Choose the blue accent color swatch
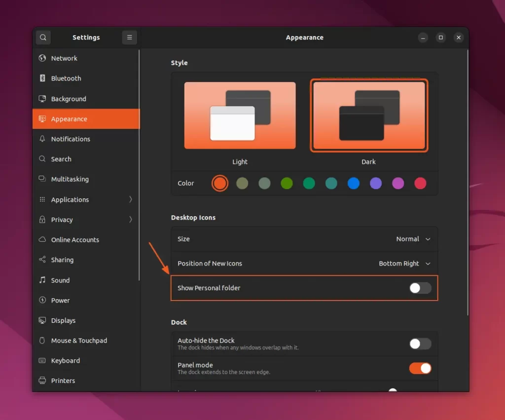This screenshot has height=420, width=505. 353,184
